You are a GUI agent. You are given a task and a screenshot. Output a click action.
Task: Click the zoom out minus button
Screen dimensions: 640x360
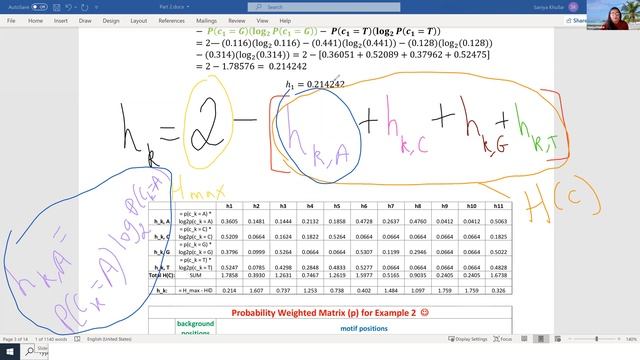570,339
